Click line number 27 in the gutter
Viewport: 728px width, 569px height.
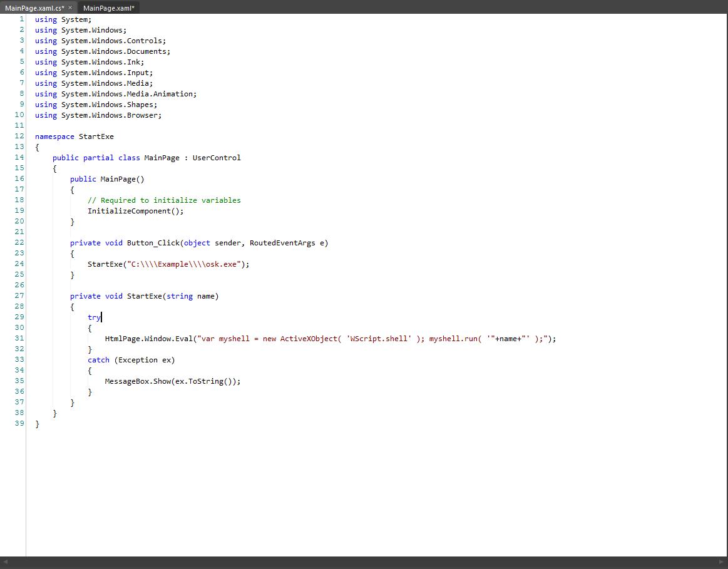pyautogui.click(x=19, y=295)
